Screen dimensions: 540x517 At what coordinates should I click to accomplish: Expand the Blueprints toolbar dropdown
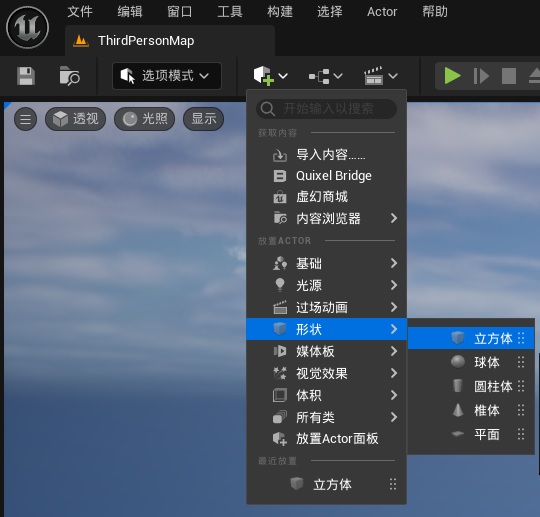pos(325,76)
